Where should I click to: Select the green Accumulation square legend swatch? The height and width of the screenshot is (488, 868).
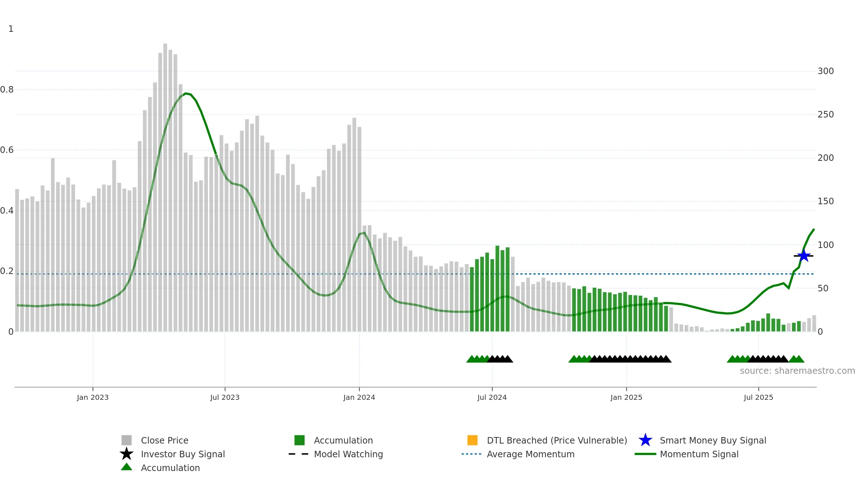pyautogui.click(x=299, y=440)
